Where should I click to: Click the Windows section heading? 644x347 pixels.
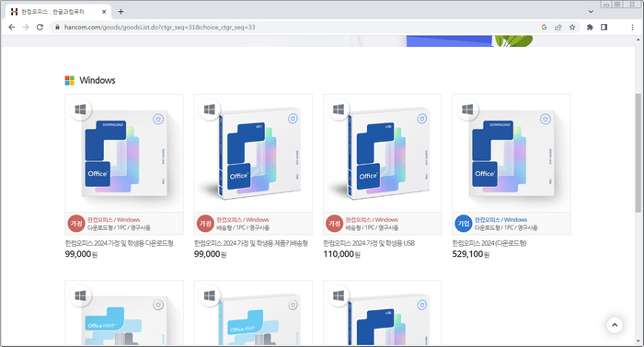point(98,80)
